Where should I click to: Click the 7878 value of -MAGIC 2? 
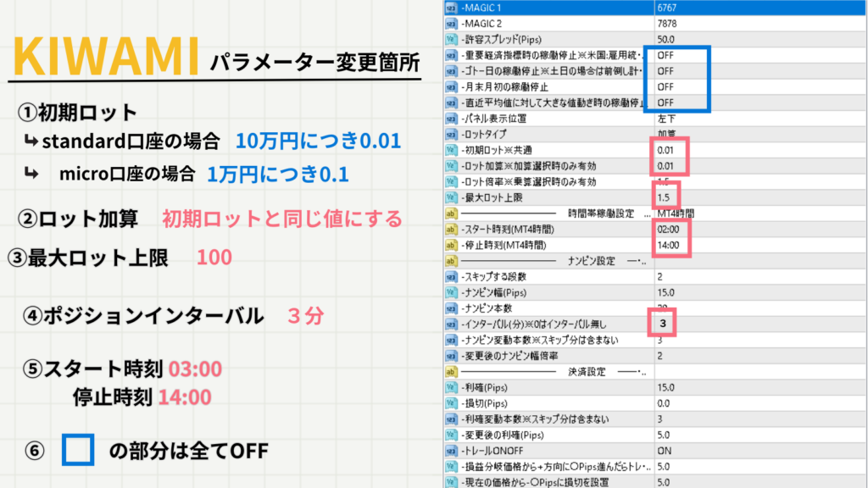coord(666,24)
